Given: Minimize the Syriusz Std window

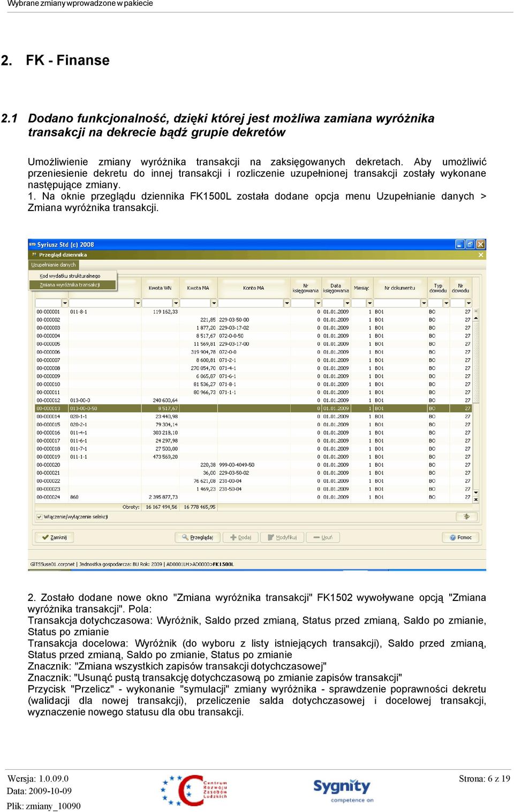Looking at the screenshot, I should pos(460,244).
